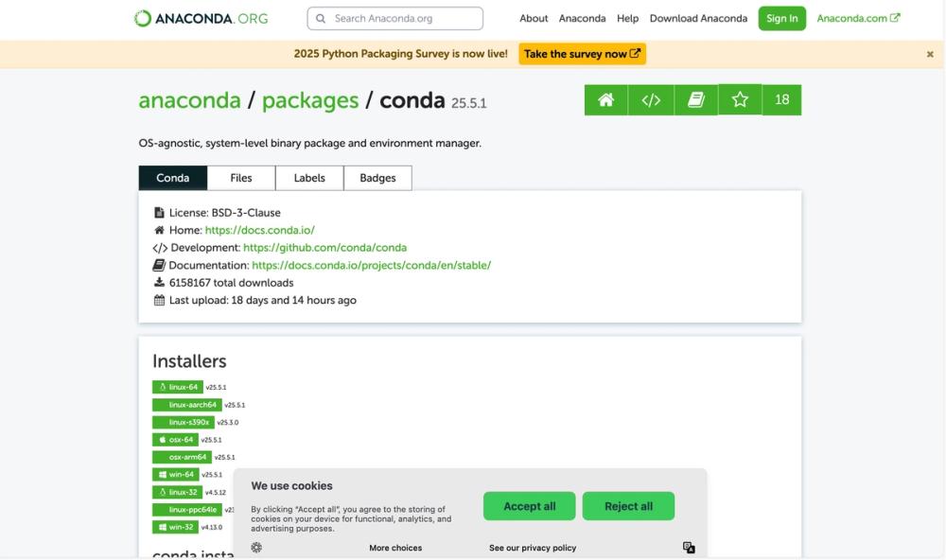Click the osx-arm64 installer badge
The image size is (946, 560).
coord(182,458)
